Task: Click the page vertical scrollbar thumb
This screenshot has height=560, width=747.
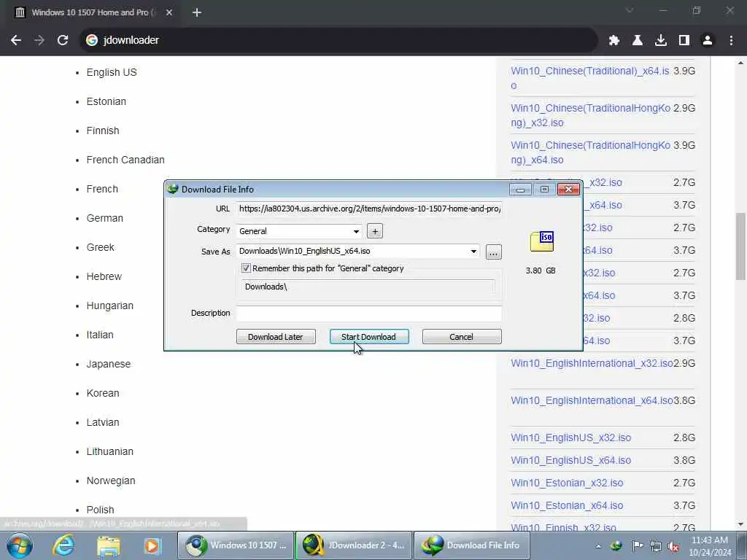Action: click(x=740, y=246)
